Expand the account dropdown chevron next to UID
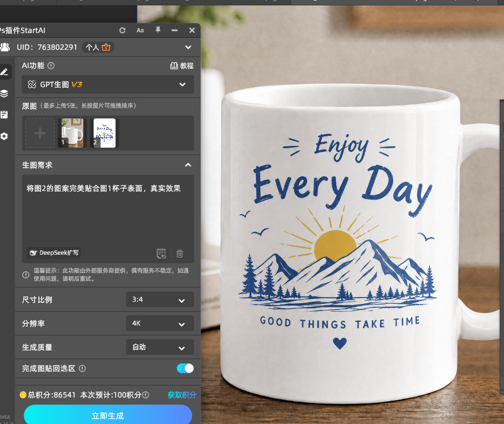 point(188,47)
